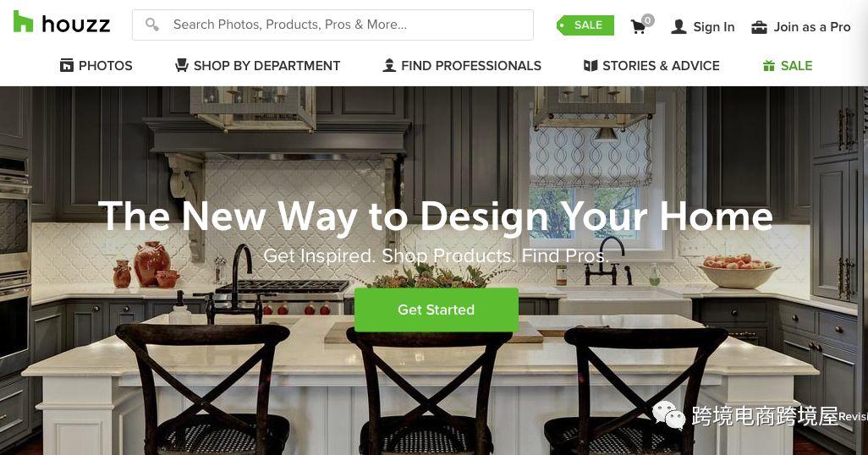Click the professional person icon in navigation

pyautogui.click(x=389, y=65)
